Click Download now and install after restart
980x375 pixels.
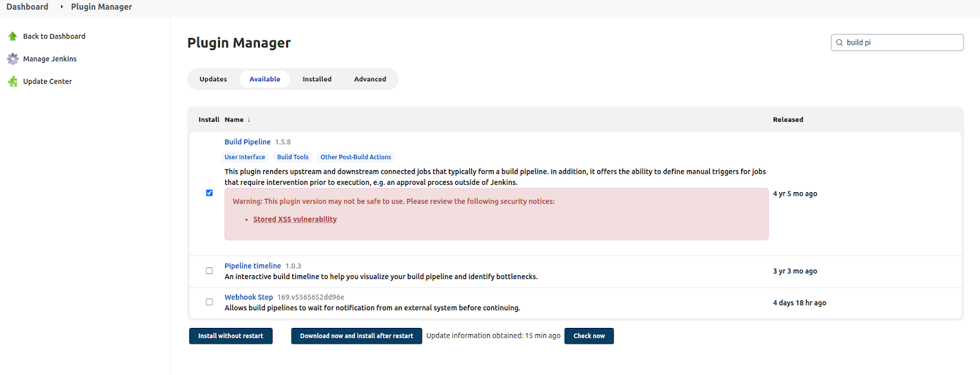[356, 336]
